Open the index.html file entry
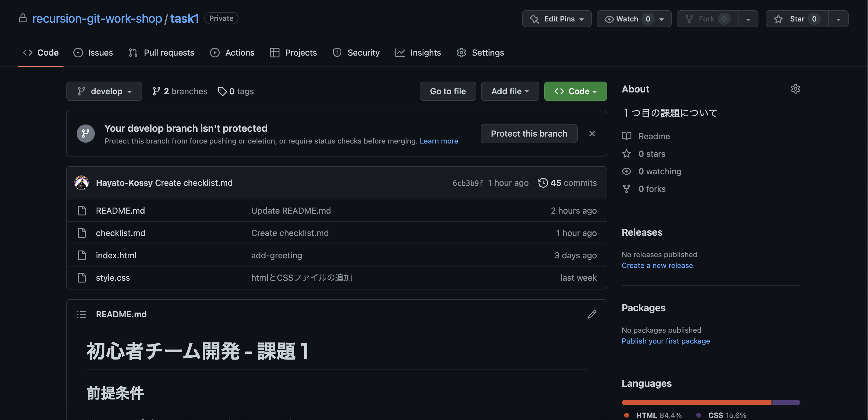 tap(116, 255)
